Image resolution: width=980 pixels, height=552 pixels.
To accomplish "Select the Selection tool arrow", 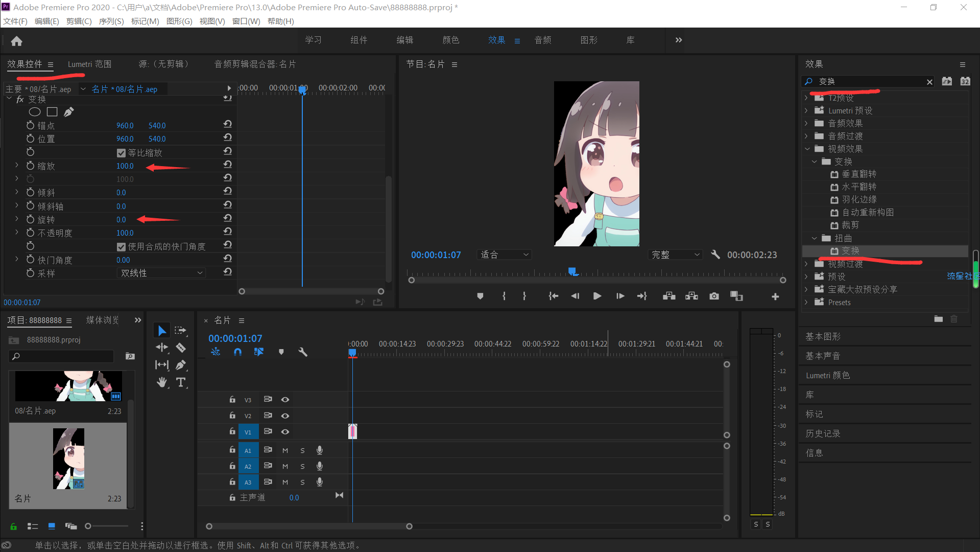I will pyautogui.click(x=162, y=331).
